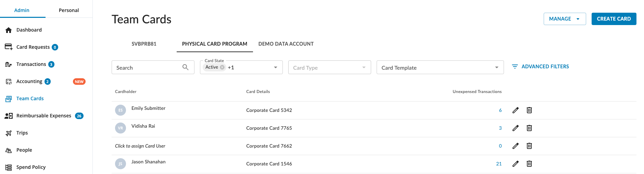Open Advanced Filters panel
This screenshot has width=644, height=174.
click(540, 67)
